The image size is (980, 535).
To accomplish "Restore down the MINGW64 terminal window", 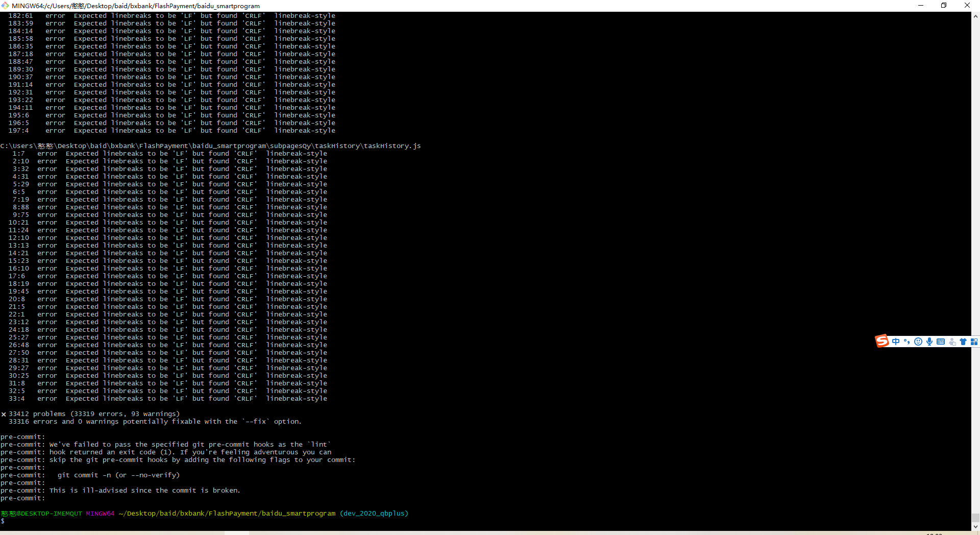I will [x=944, y=6].
